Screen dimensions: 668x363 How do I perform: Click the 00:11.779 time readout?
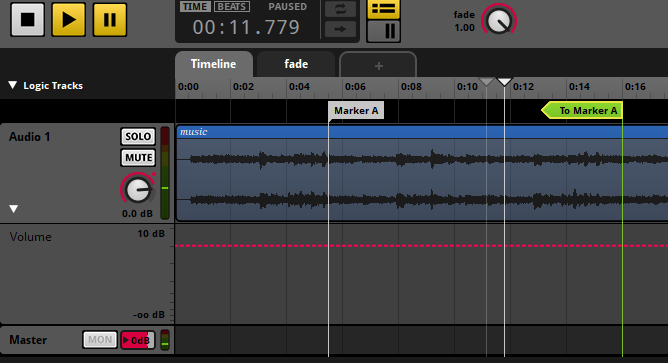246,28
